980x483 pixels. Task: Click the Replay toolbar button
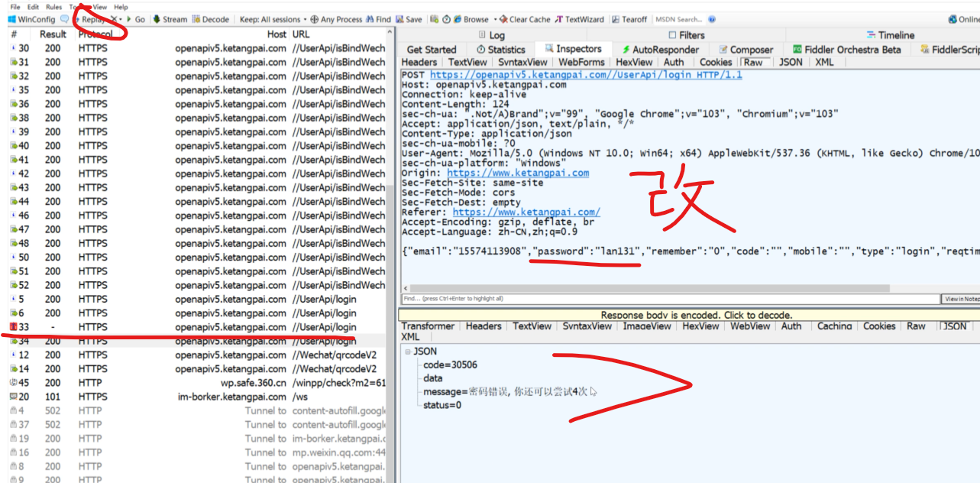point(91,19)
